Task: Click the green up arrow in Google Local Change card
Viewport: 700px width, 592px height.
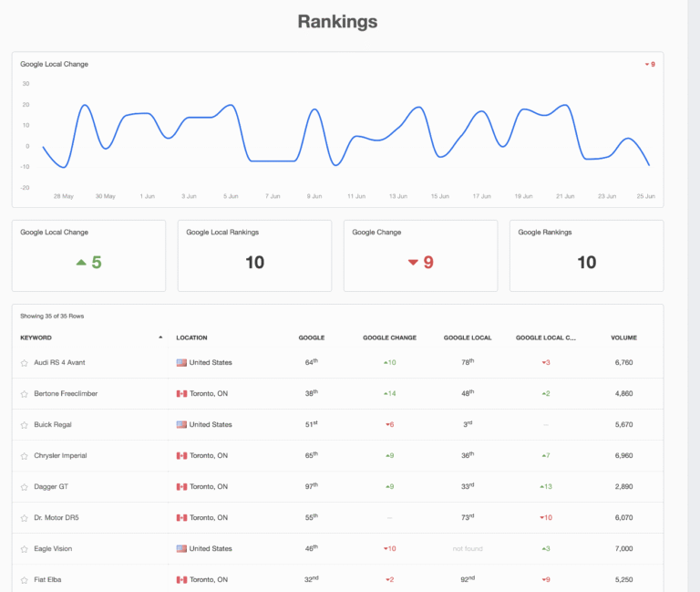Action: [81, 263]
